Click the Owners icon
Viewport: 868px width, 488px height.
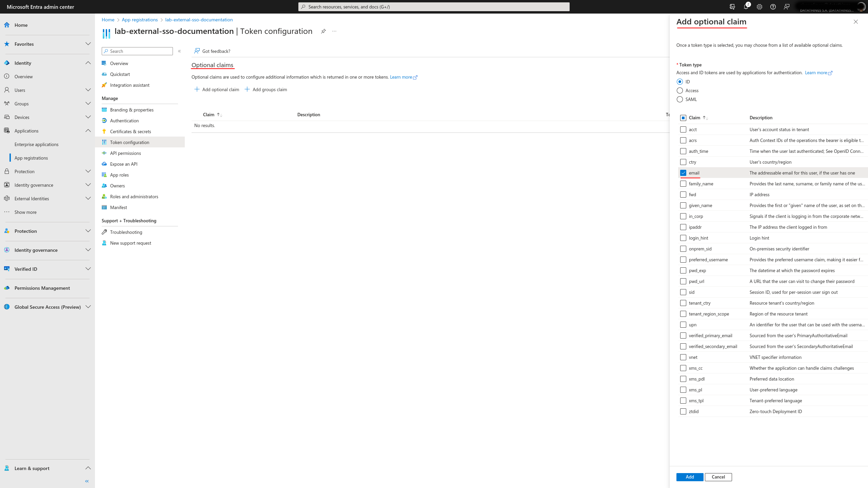104,186
